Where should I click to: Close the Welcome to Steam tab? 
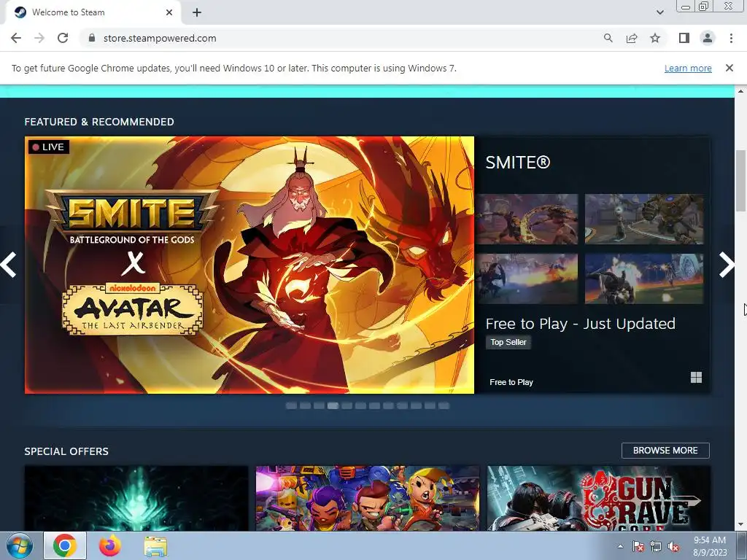(x=169, y=12)
